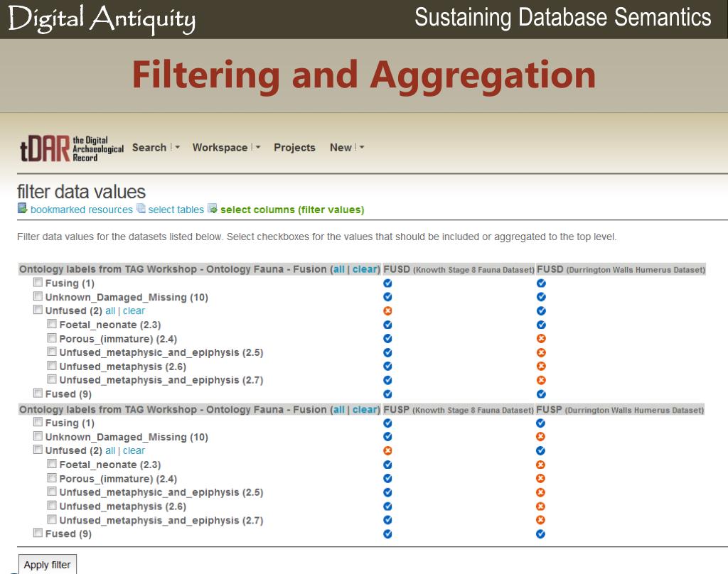Screen dimensions: 728x574
Task: Open the Workspace menu
Action: (220, 148)
